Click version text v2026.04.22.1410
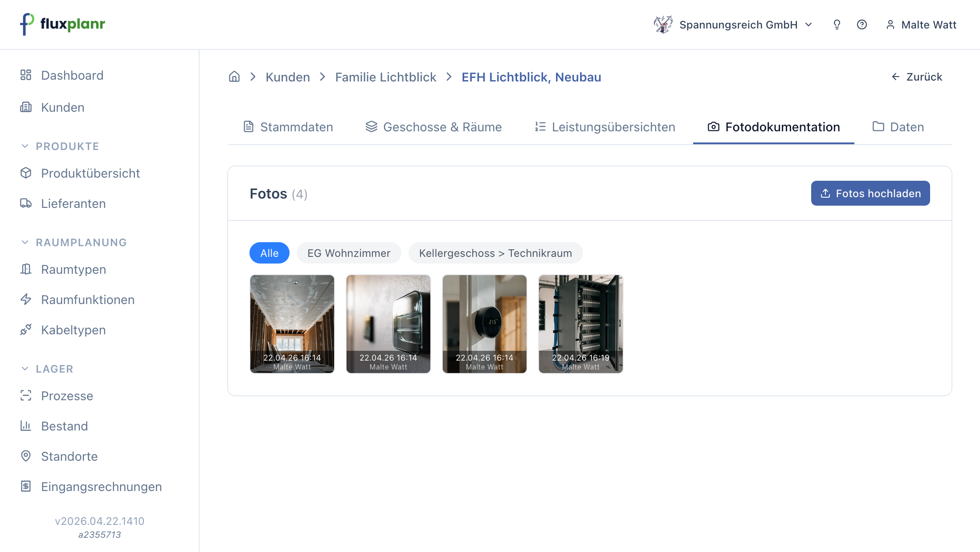 pyautogui.click(x=100, y=521)
